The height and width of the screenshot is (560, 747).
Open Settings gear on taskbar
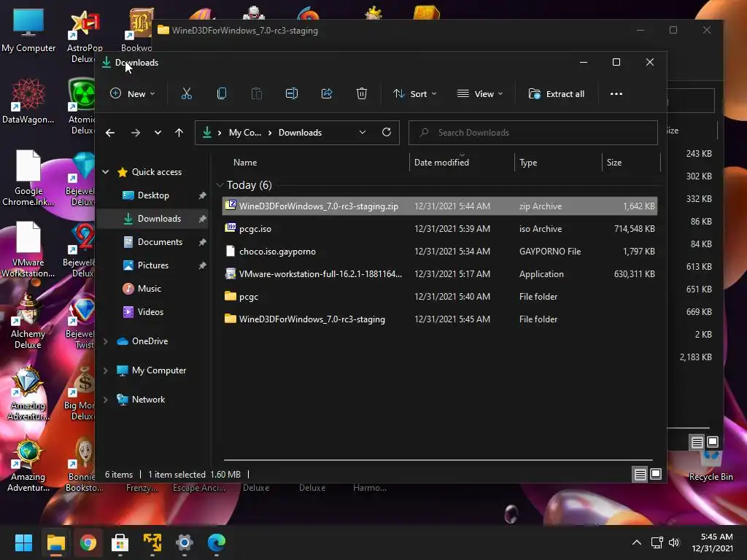coord(185,542)
